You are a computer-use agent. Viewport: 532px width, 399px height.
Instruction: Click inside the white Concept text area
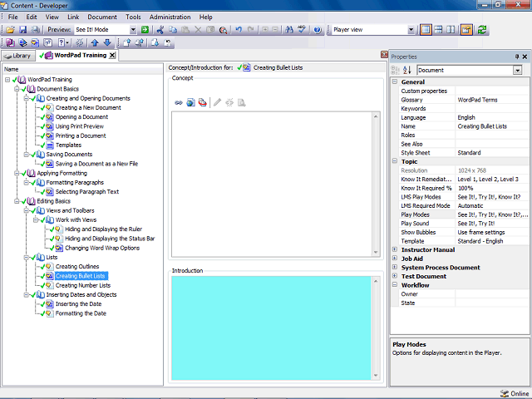272,185
